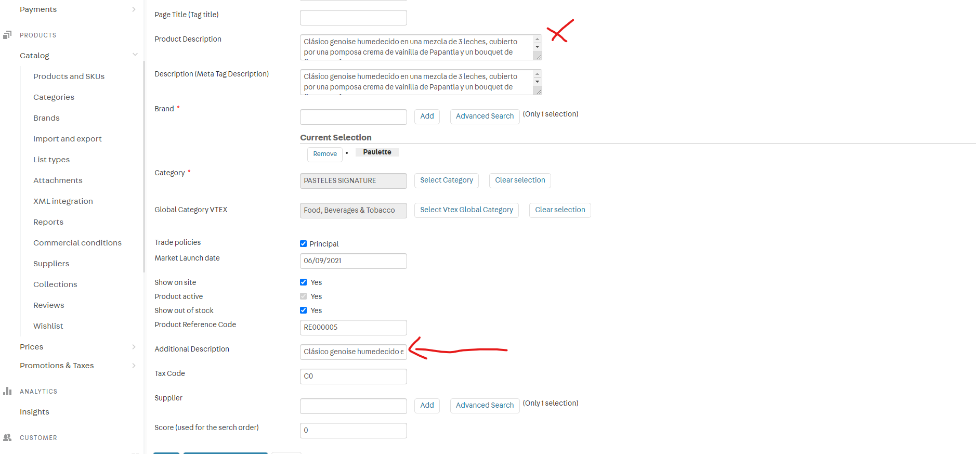Open the Reports menu item

coord(48,222)
